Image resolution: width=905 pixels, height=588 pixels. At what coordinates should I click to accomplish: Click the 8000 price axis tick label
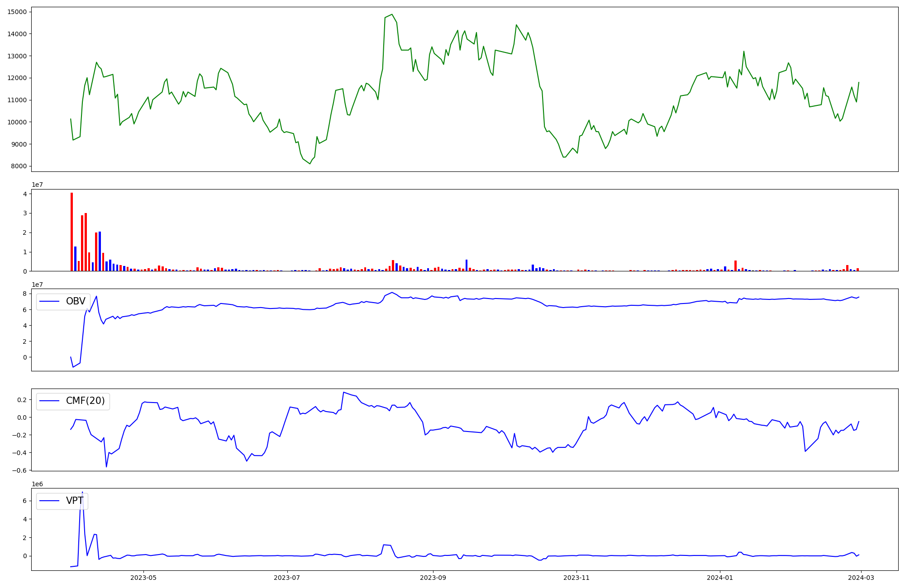coord(19,166)
